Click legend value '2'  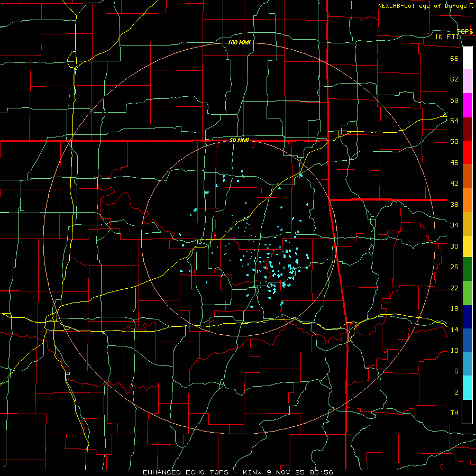[456, 392]
